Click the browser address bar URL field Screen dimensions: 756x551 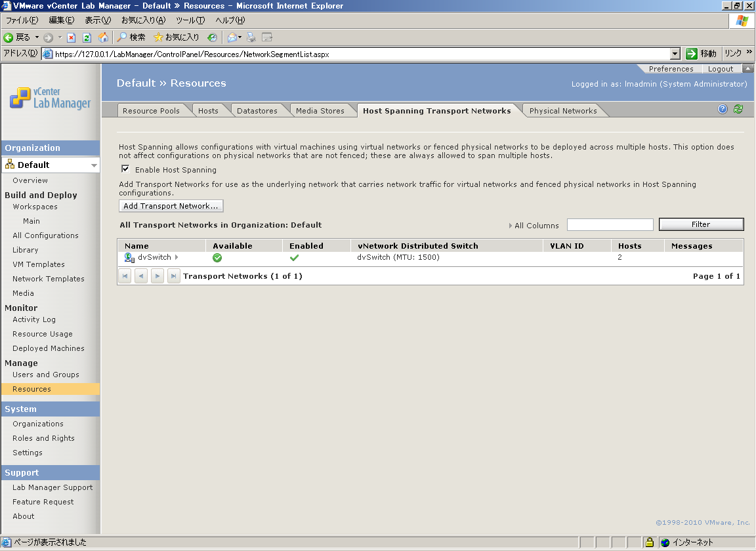tap(356, 54)
